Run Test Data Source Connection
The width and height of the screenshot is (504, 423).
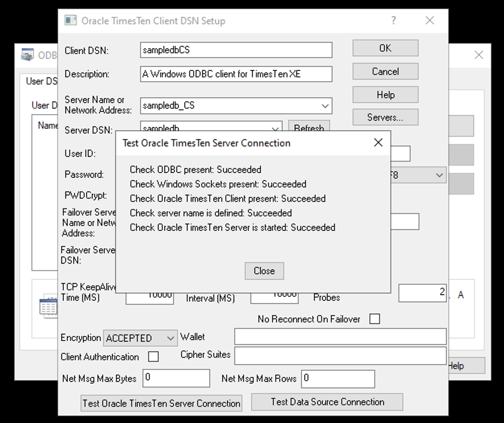coord(327,402)
